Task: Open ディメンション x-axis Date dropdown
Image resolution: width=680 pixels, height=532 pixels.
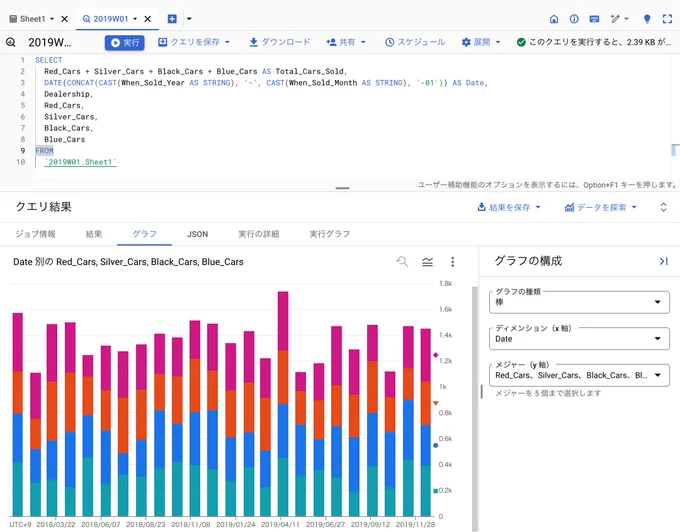Action: click(579, 339)
